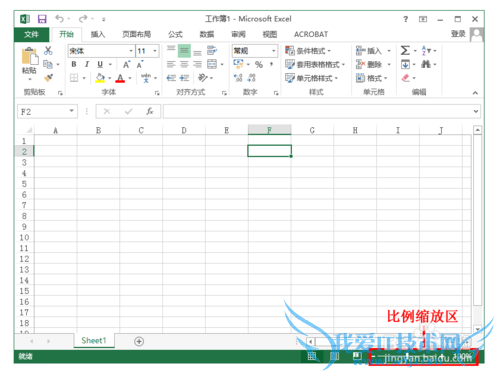This screenshot has width=500, height=376.
Task: Click Sort and Filter icon
Action: coord(426,51)
